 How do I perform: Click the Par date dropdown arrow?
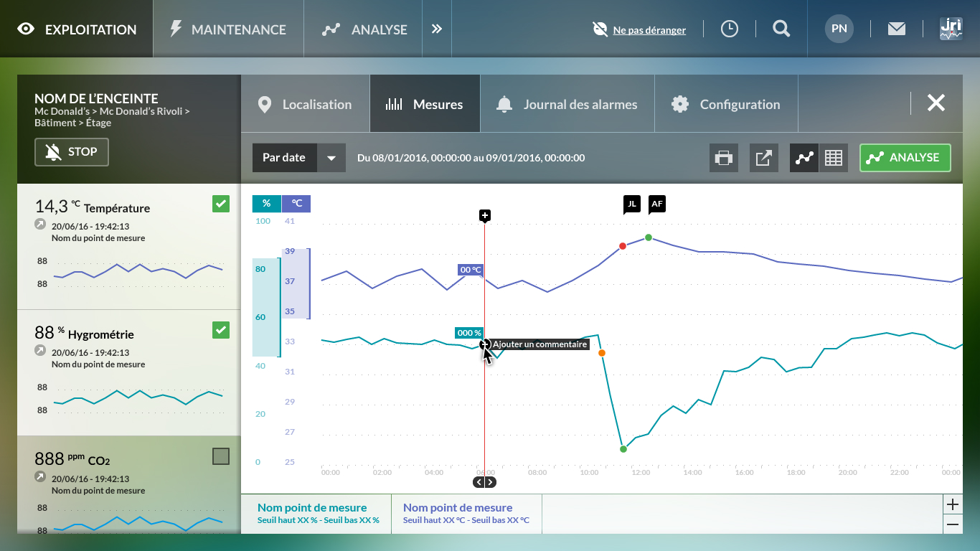pyautogui.click(x=331, y=158)
